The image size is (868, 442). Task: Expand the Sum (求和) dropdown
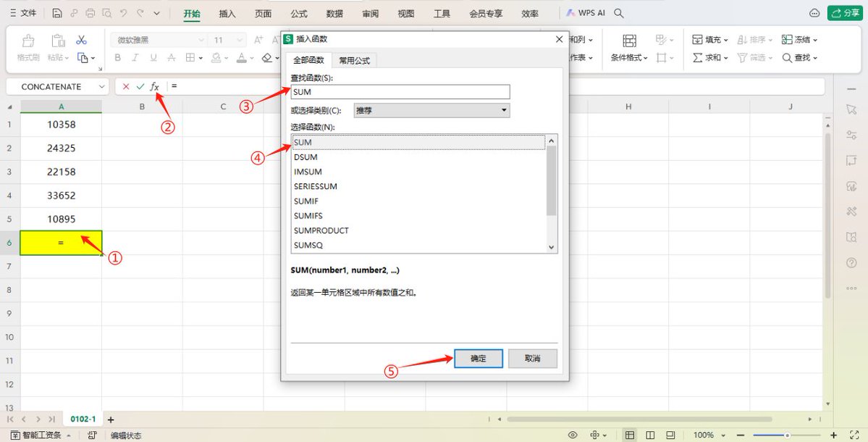(725, 58)
